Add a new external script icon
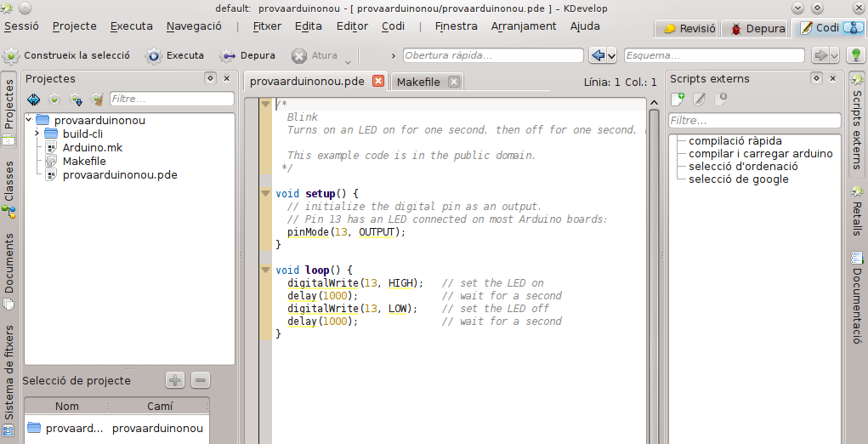Image resolution: width=868 pixels, height=444 pixels. point(678,100)
